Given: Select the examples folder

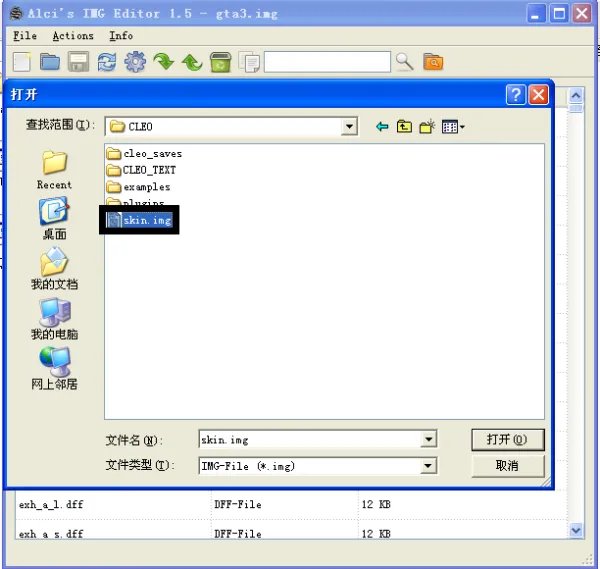Looking at the screenshot, I should coord(139,187).
